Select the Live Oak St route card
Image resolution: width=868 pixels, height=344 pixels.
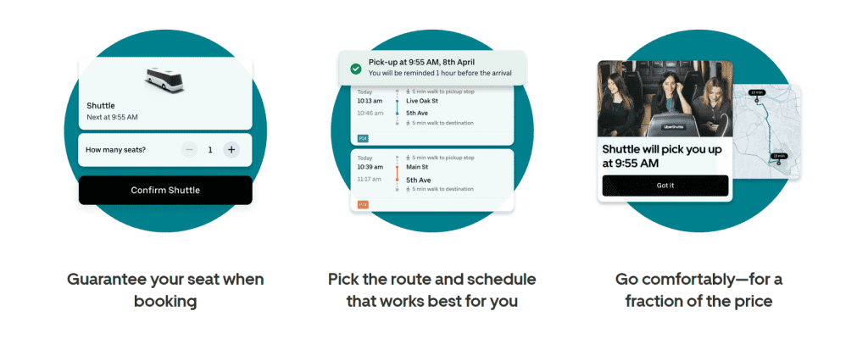431,115
